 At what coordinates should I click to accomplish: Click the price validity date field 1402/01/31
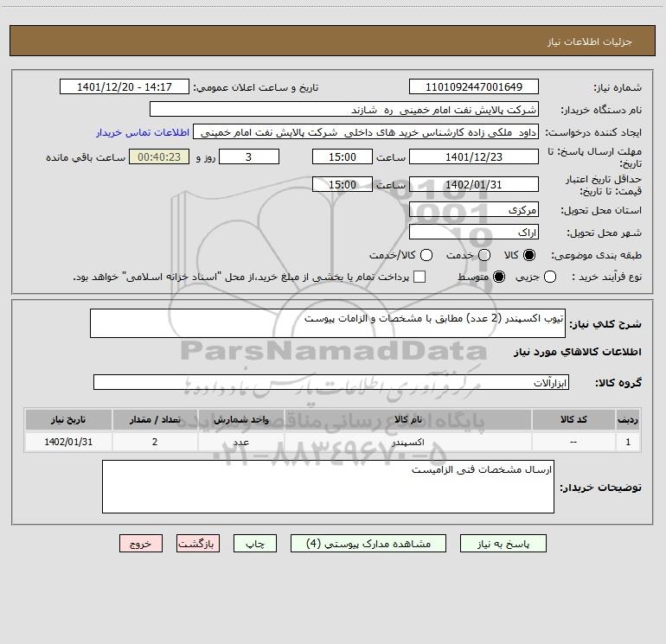[x=474, y=185]
